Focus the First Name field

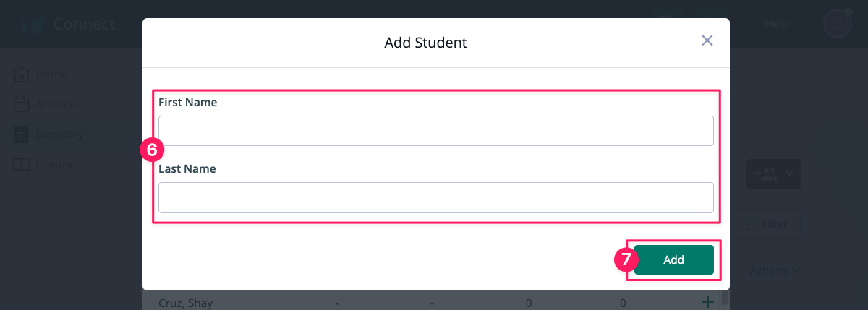click(436, 131)
